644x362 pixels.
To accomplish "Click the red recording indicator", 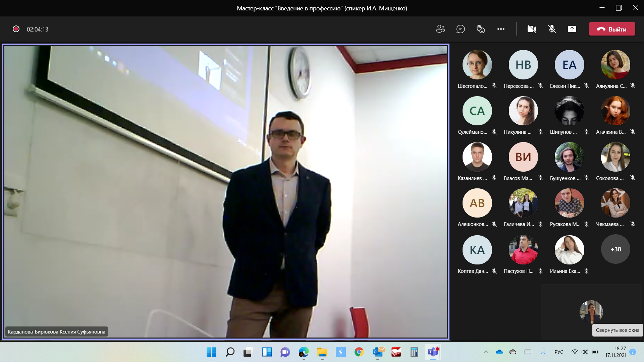I will (16, 29).
